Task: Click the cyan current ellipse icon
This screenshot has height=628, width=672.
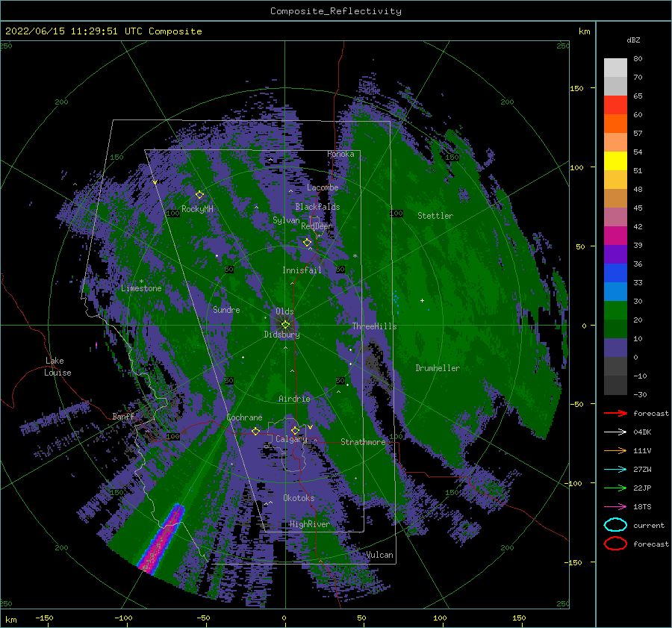Action: (615, 525)
